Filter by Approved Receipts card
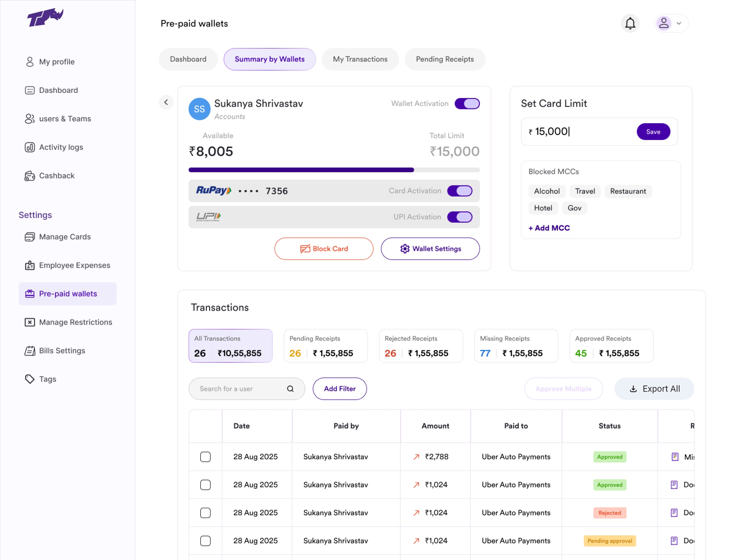747x560 pixels. pyautogui.click(x=611, y=346)
